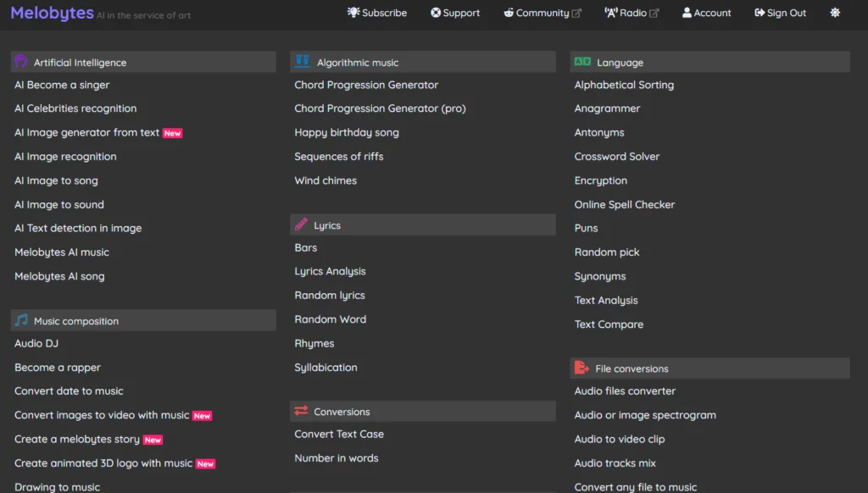Open the Support page

point(455,13)
